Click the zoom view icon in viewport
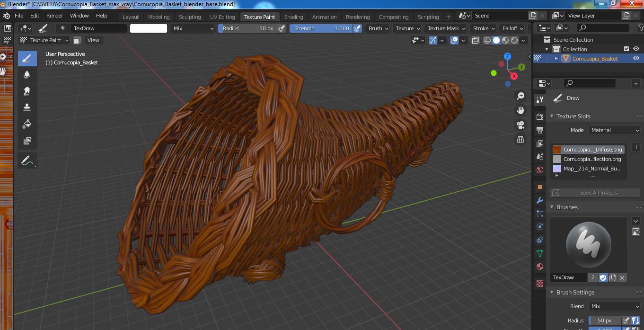 [520, 96]
